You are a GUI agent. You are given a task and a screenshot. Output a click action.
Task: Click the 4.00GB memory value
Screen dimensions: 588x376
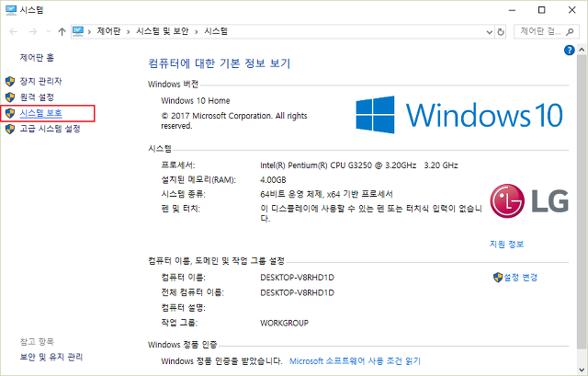pyautogui.click(x=273, y=180)
